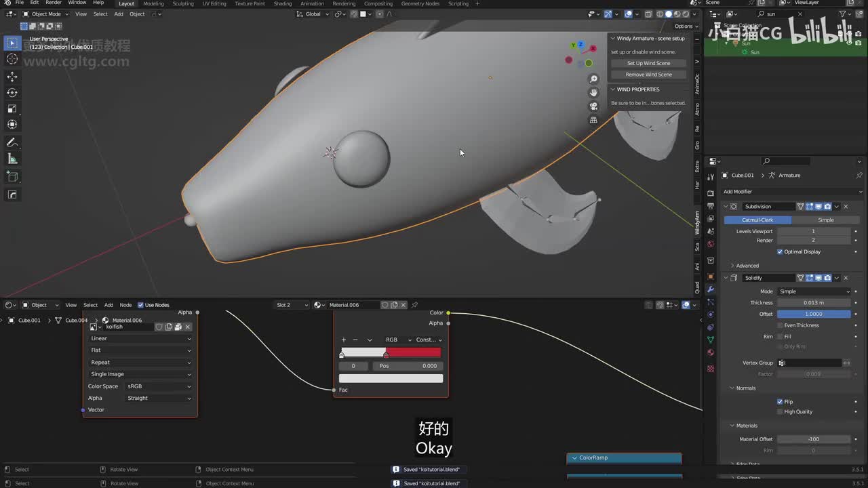Click the red color ramp stop
Screen dimensions: 868x488
pos(386,355)
